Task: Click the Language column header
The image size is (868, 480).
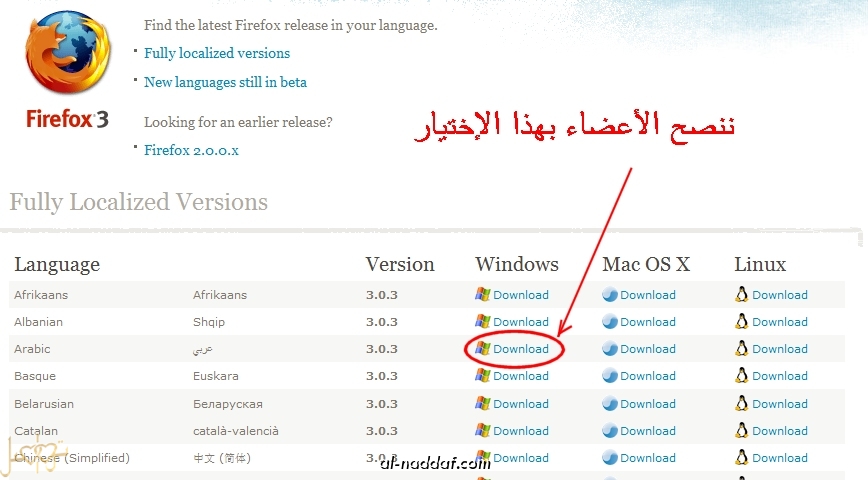Action: click(57, 265)
